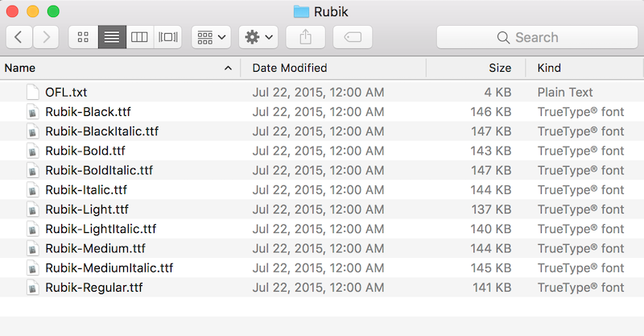Switch to icon view
The image size is (644, 336).
(84, 37)
